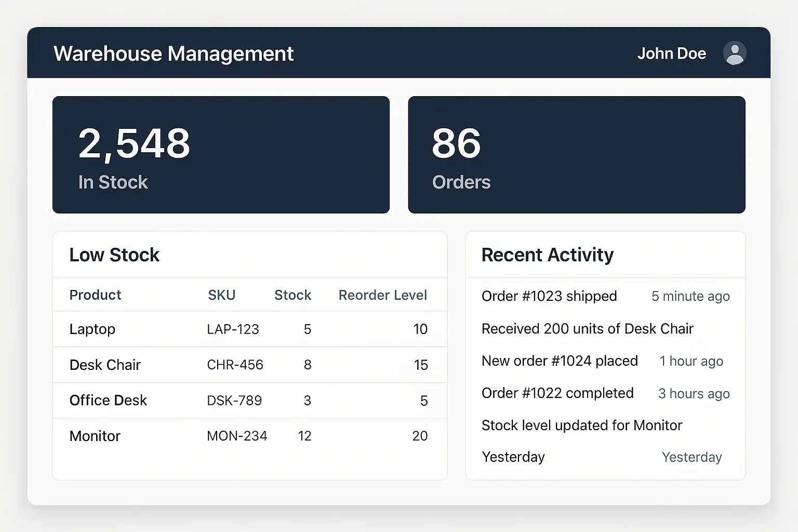Open the 2,548 In Stock card

221,155
